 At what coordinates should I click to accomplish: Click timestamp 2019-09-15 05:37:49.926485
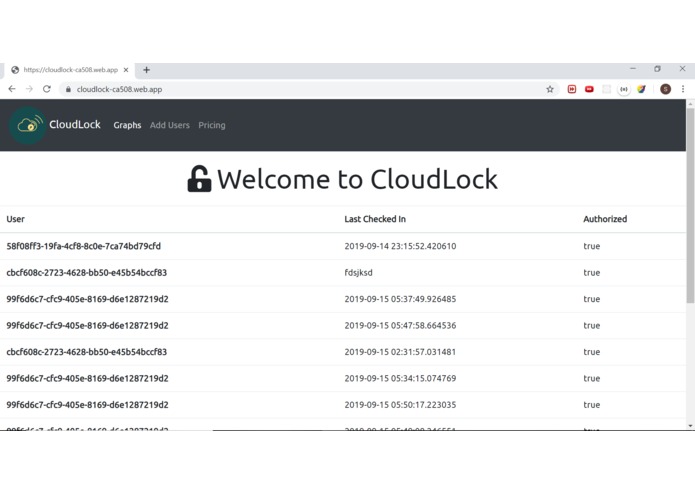[400, 299]
